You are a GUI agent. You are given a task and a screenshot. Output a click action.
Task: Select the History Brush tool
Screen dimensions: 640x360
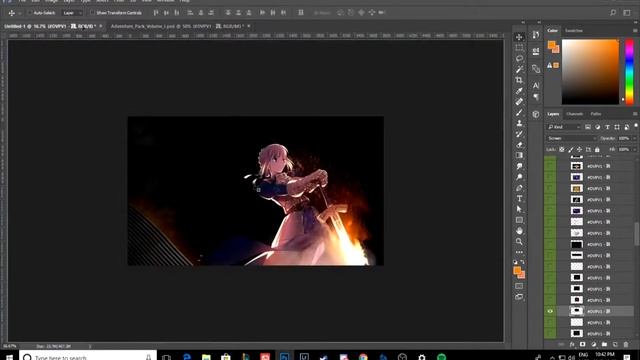pyautogui.click(x=519, y=134)
